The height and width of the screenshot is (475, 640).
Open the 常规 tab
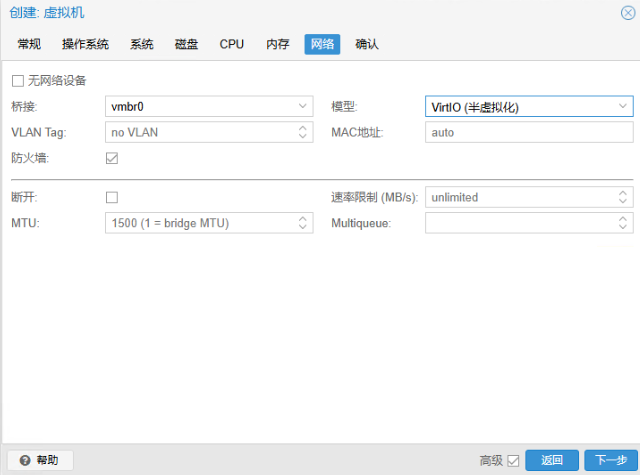(x=29, y=44)
